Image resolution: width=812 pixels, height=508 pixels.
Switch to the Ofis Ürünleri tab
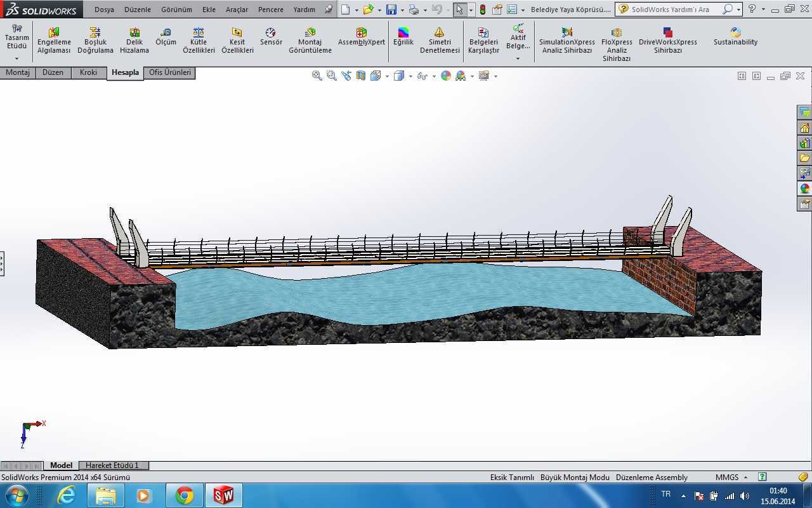[x=169, y=72]
